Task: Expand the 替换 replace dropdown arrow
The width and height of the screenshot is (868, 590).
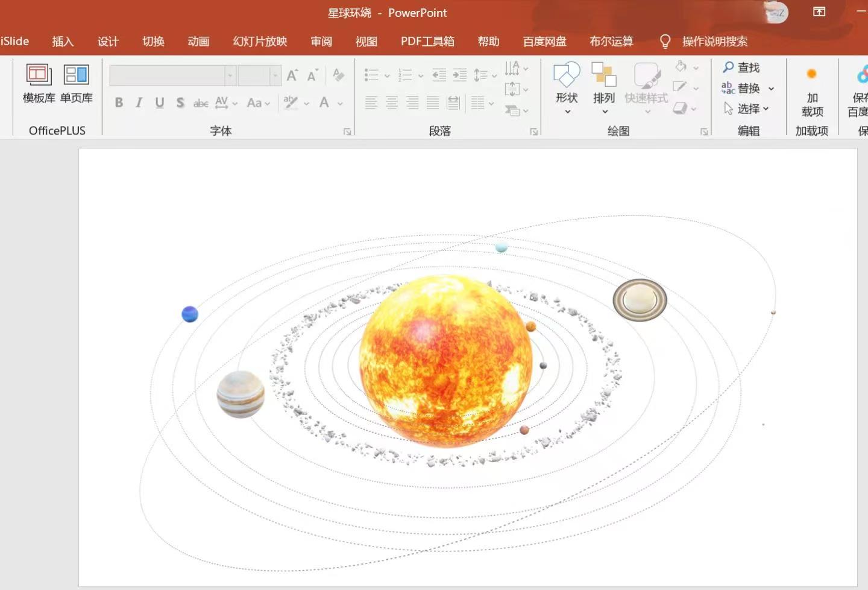Action: click(771, 89)
